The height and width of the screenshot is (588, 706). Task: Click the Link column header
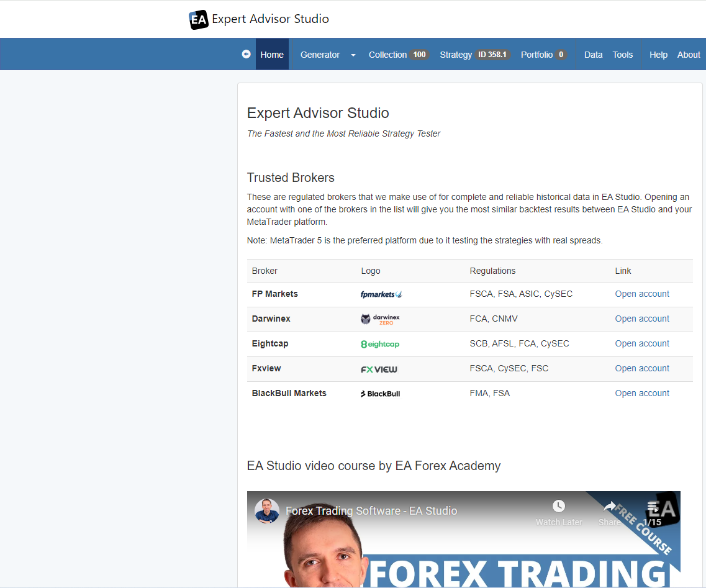[623, 271]
